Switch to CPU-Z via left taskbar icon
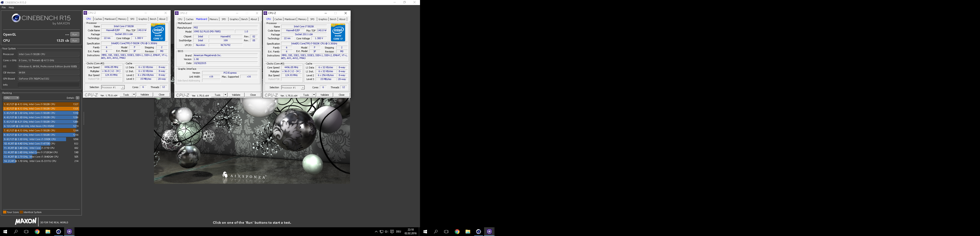 tap(69, 231)
